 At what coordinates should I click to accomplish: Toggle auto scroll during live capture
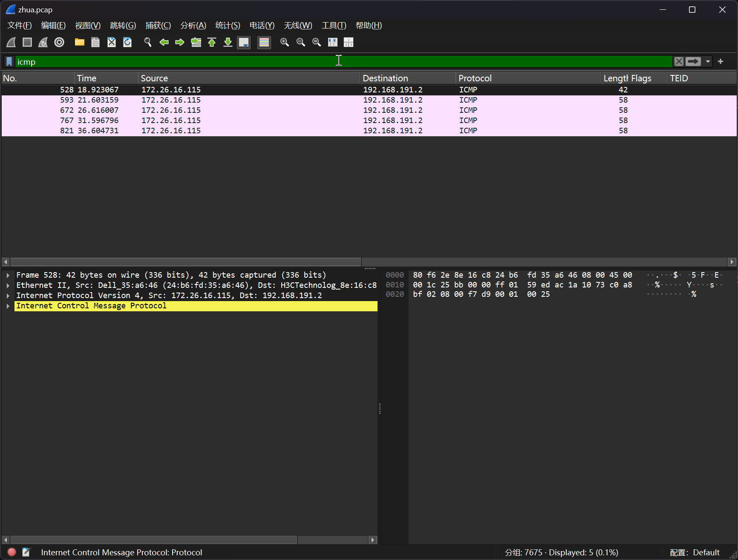pyautogui.click(x=244, y=42)
